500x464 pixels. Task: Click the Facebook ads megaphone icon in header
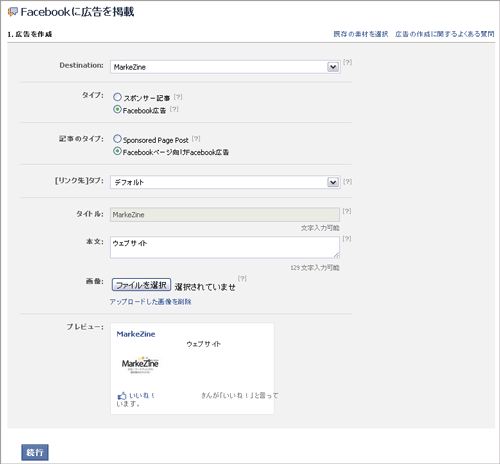click(x=13, y=12)
